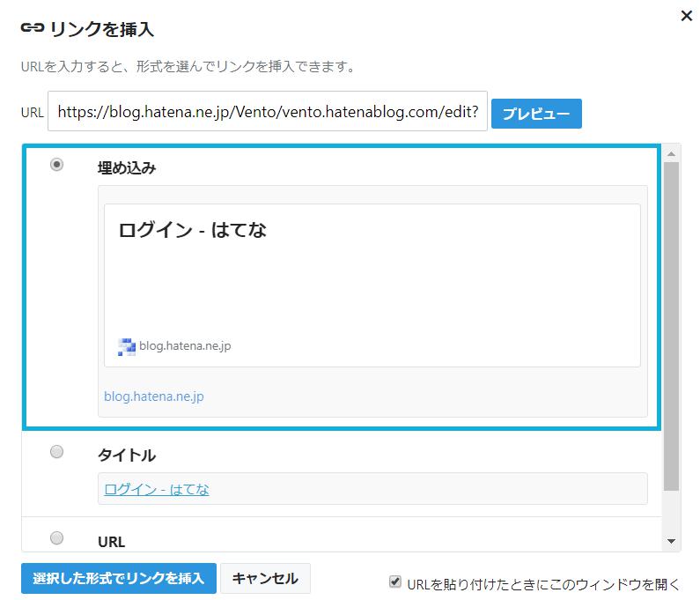The width and height of the screenshot is (700, 600).
Task: Click the vertical scrollbar thumb
Action: click(x=671, y=326)
